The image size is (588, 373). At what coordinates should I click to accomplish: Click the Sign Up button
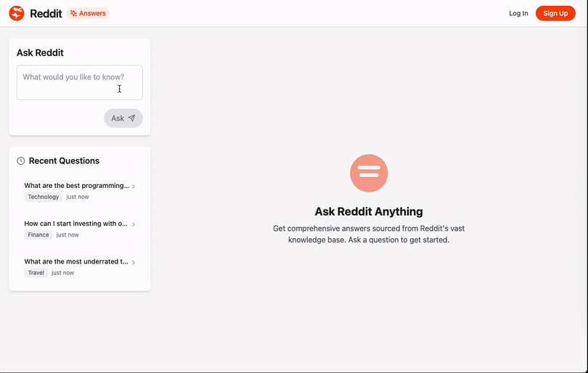pyautogui.click(x=555, y=14)
